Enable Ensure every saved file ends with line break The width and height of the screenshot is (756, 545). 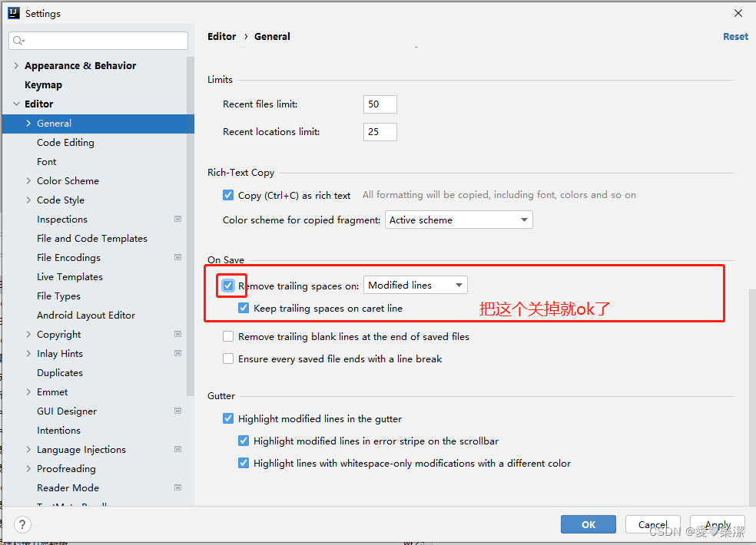228,358
